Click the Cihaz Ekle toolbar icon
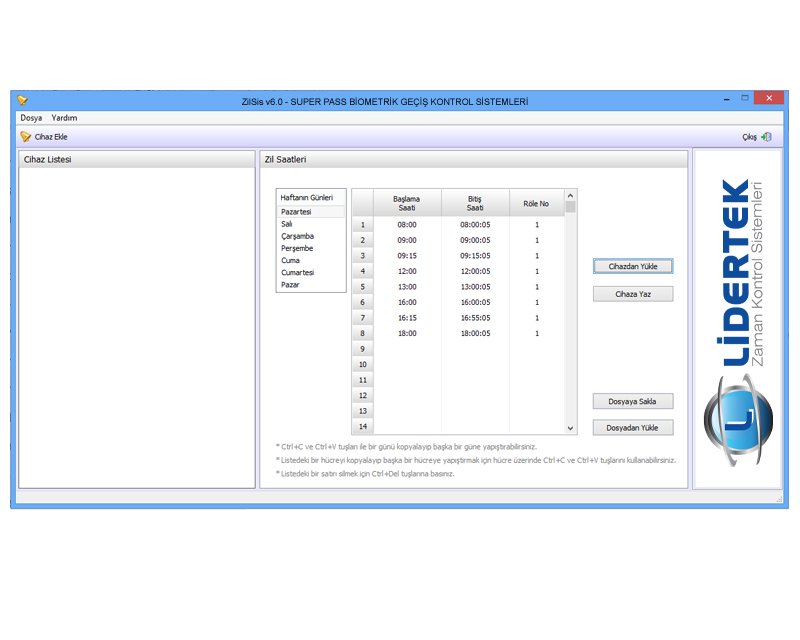The width and height of the screenshot is (800, 640). 26,137
